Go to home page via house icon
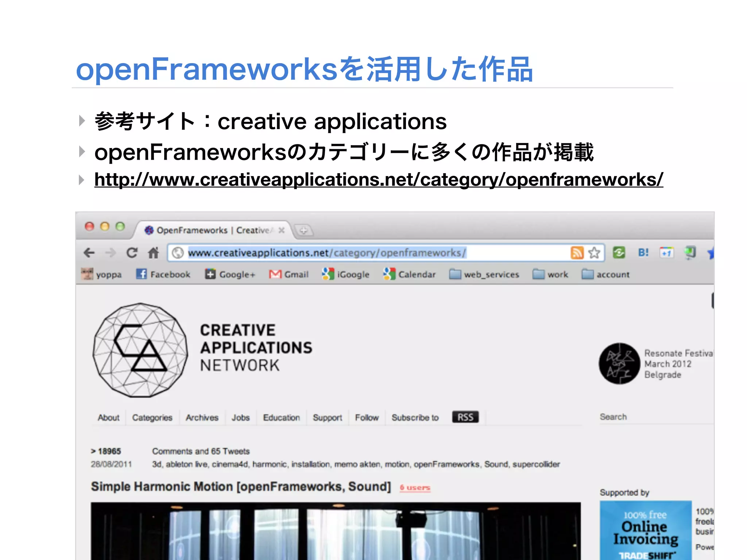Viewport: 747px width, 560px height. [154, 253]
